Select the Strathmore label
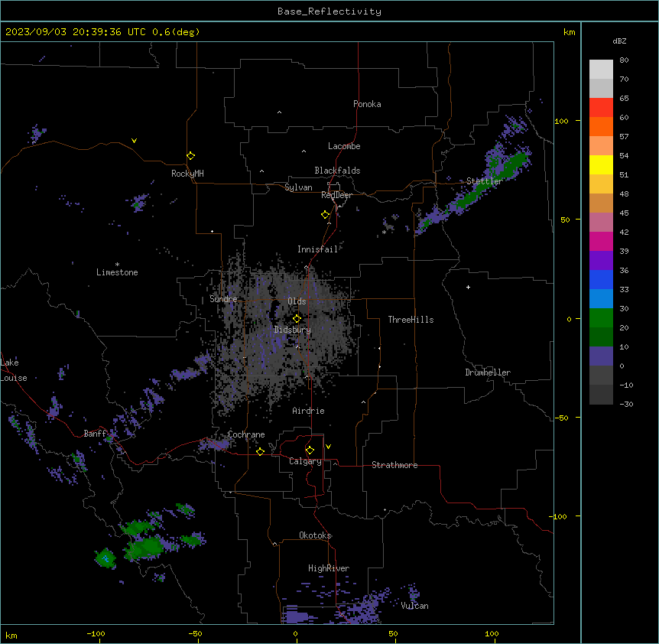The image size is (659, 644). tap(394, 465)
